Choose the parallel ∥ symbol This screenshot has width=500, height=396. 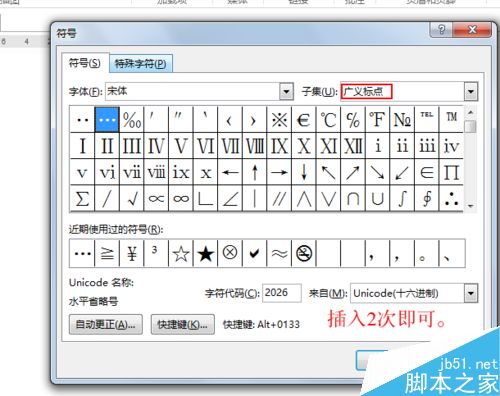pyautogui.click(x=279, y=199)
